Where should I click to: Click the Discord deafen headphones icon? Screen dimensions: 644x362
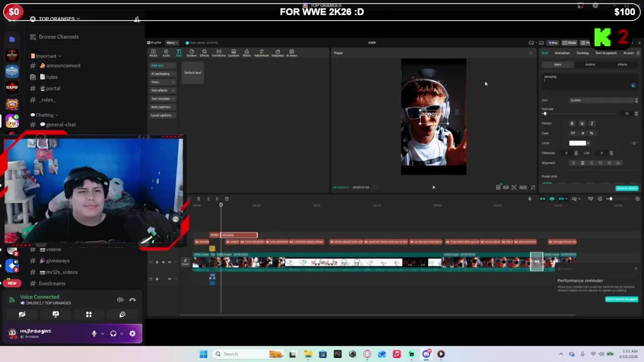(113, 333)
